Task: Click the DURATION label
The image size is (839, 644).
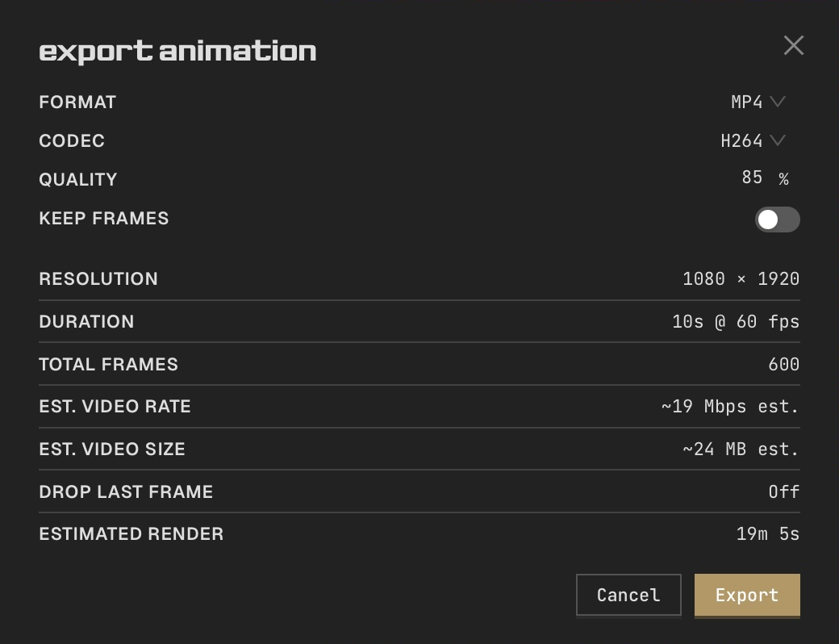Action: click(x=86, y=322)
